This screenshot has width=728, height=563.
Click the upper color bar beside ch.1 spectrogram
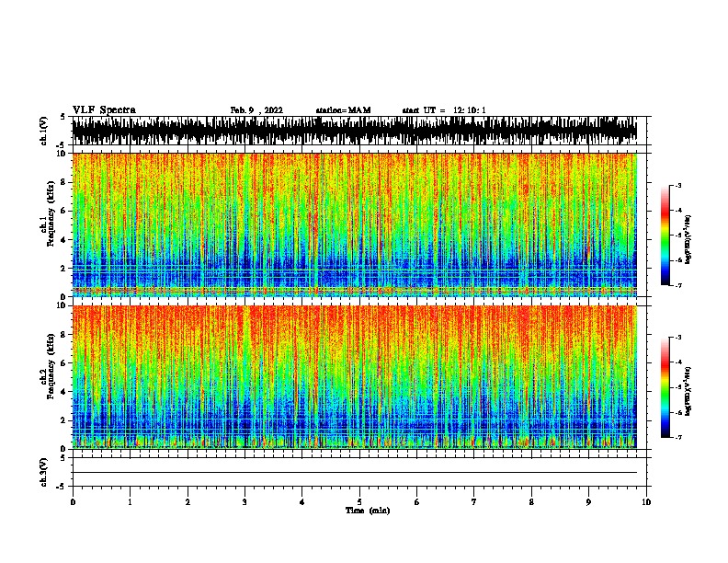(665, 236)
